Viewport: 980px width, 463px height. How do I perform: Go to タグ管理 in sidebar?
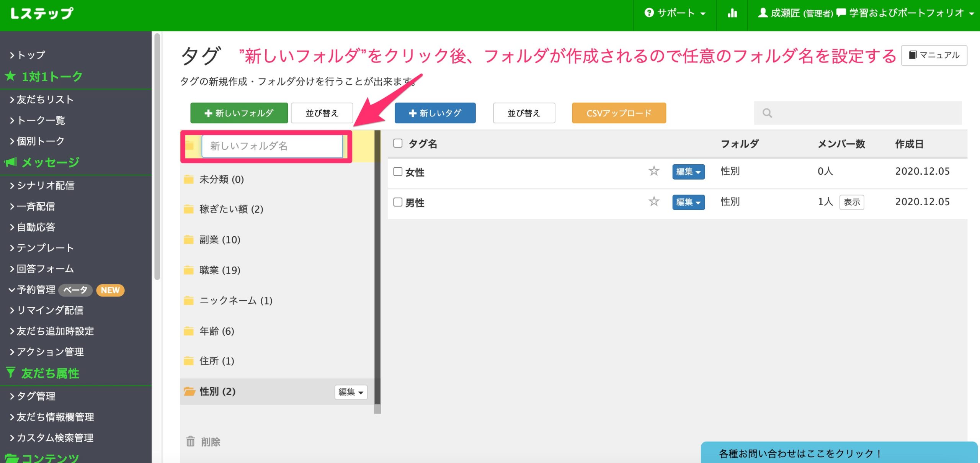36,396
